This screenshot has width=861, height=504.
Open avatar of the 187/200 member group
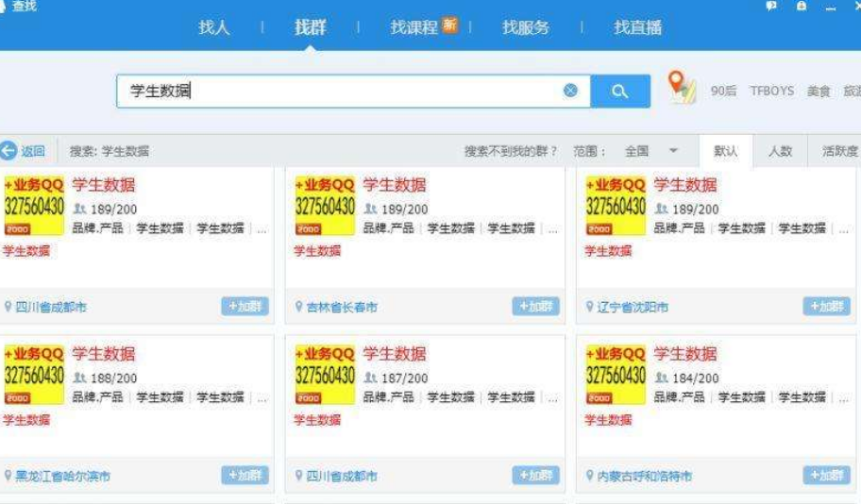(325, 375)
